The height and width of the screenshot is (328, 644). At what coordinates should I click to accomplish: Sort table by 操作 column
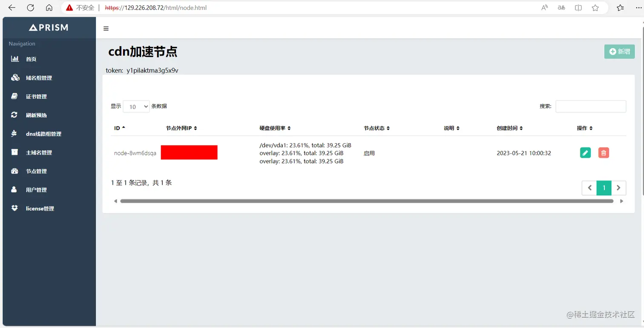tap(584, 128)
